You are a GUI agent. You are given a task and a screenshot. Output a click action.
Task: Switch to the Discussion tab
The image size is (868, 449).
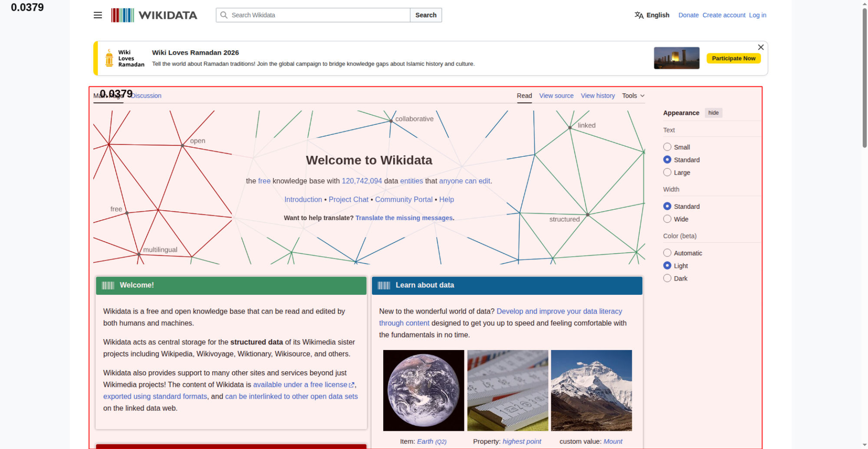point(146,96)
